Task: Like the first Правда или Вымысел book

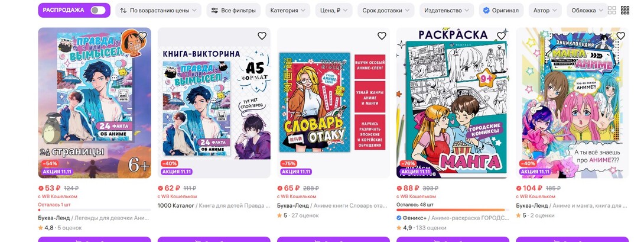Action: click(142, 36)
